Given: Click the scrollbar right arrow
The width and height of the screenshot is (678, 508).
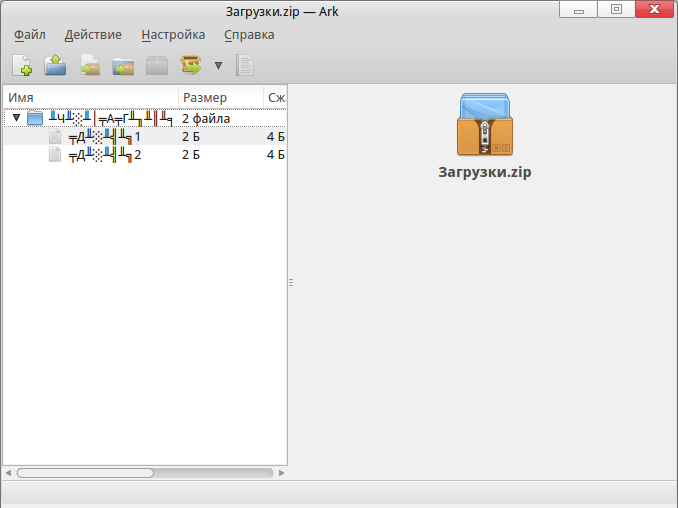Looking at the screenshot, I should [281, 473].
